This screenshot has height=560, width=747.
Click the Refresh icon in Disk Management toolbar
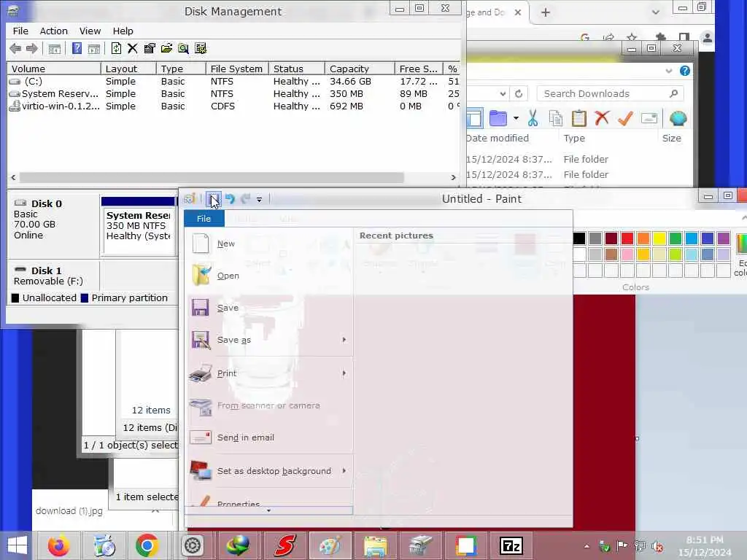116,49
